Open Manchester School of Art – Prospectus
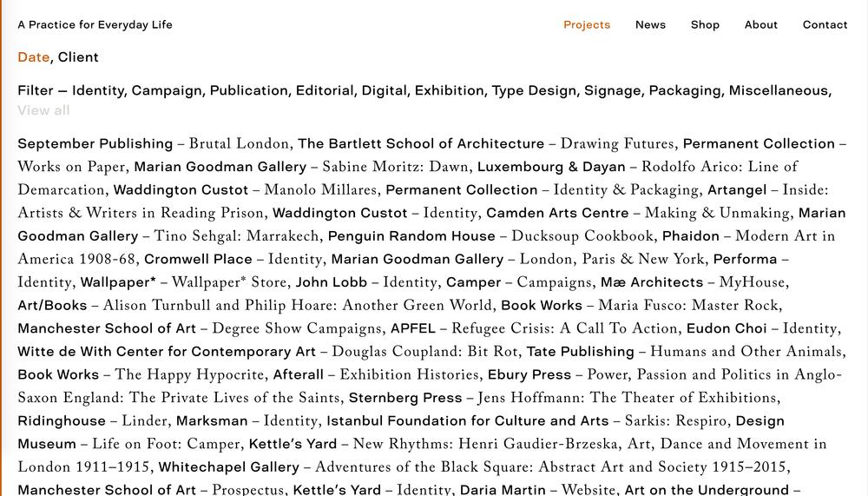Image resolution: width=868 pixels, height=496 pixels. coord(150,490)
